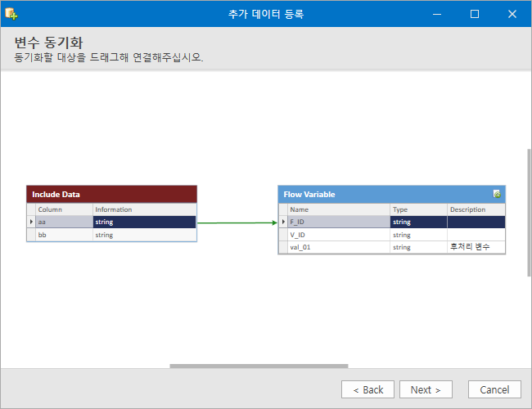Select the val_01 variable row
The height and width of the screenshot is (409, 532).
pos(392,247)
